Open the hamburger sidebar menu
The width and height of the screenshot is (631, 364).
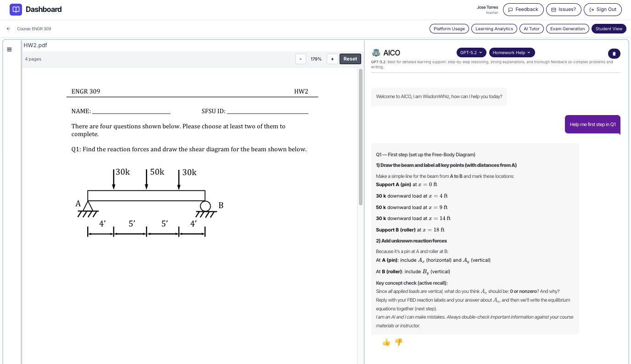coord(9,50)
